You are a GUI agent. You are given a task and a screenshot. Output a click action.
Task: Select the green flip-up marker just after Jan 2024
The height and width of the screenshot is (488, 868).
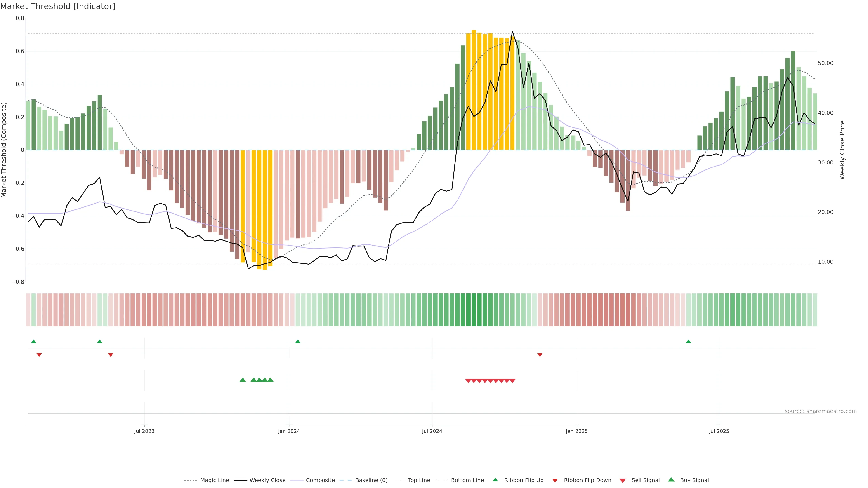click(297, 342)
